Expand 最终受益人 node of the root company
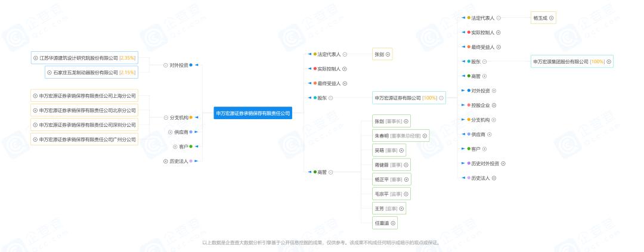Viewport: 644px width, 252px height. coord(345,83)
